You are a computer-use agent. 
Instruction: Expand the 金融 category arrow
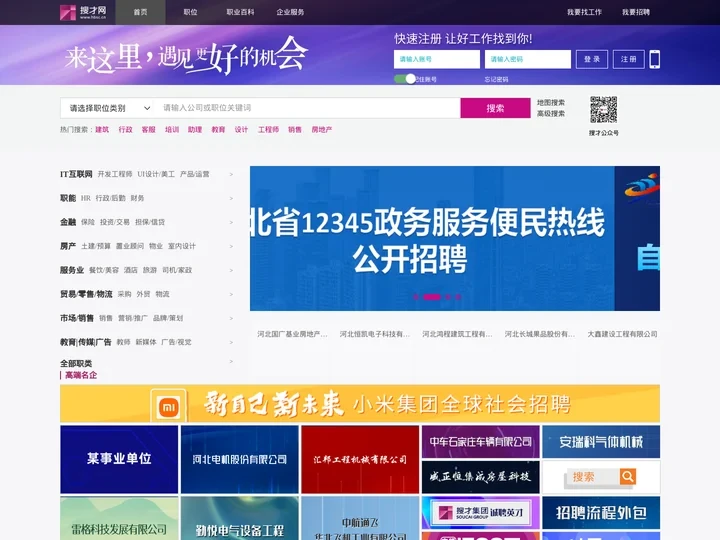[x=231, y=222]
